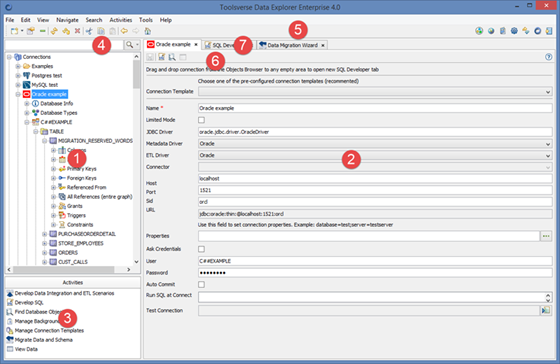Expand the Postgres test connection
Image resolution: width=560 pixels, height=364 pixels.
pos(18,75)
